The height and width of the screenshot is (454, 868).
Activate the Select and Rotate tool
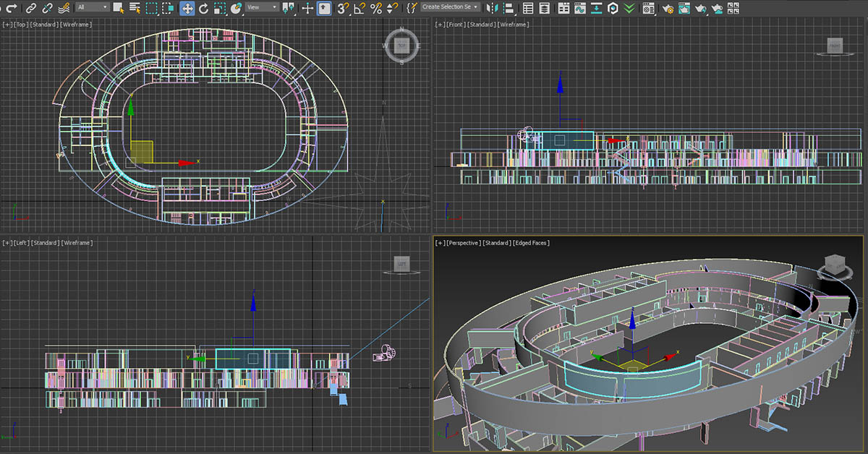coord(203,8)
